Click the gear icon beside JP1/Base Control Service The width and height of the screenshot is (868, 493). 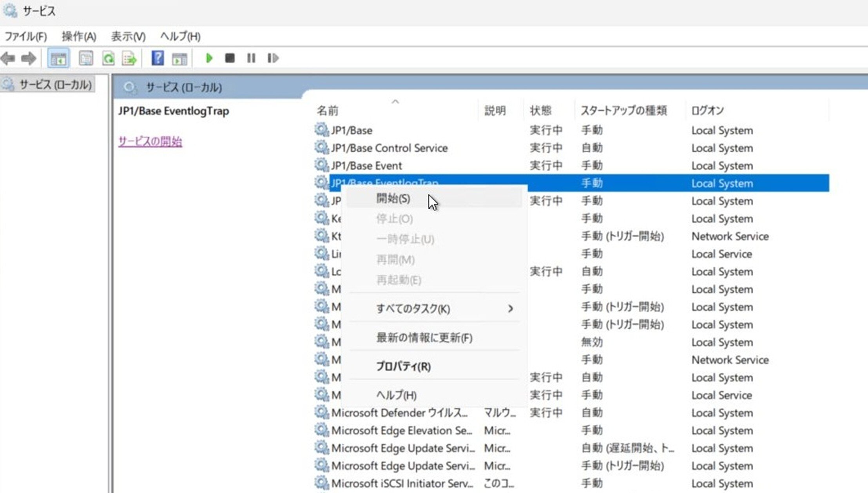(321, 148)
